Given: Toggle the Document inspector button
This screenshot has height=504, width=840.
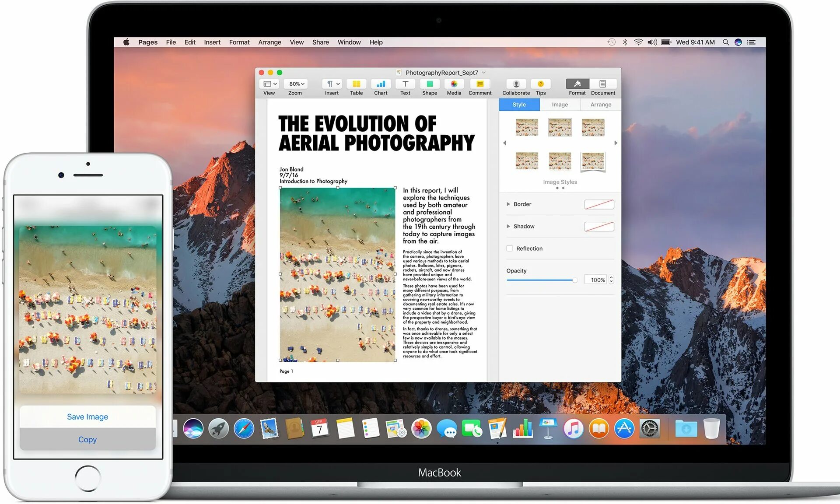Looking at the screenshot, I should click(602, 84).
